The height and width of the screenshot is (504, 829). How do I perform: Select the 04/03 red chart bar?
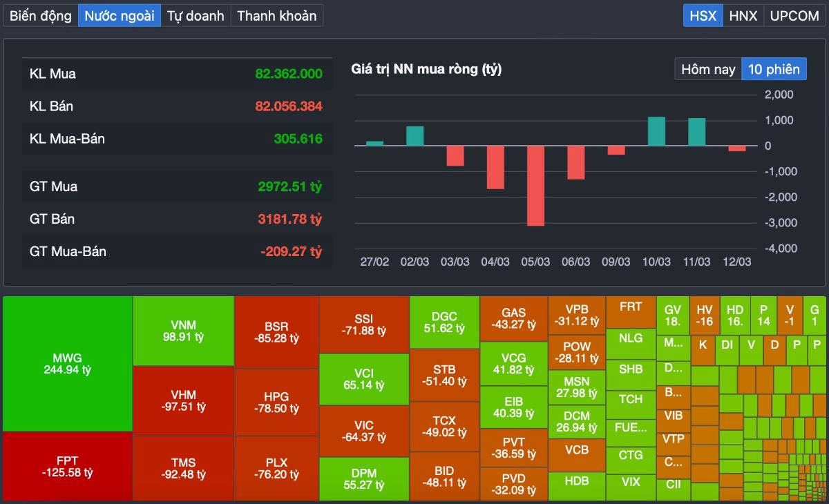click(495, 167)
